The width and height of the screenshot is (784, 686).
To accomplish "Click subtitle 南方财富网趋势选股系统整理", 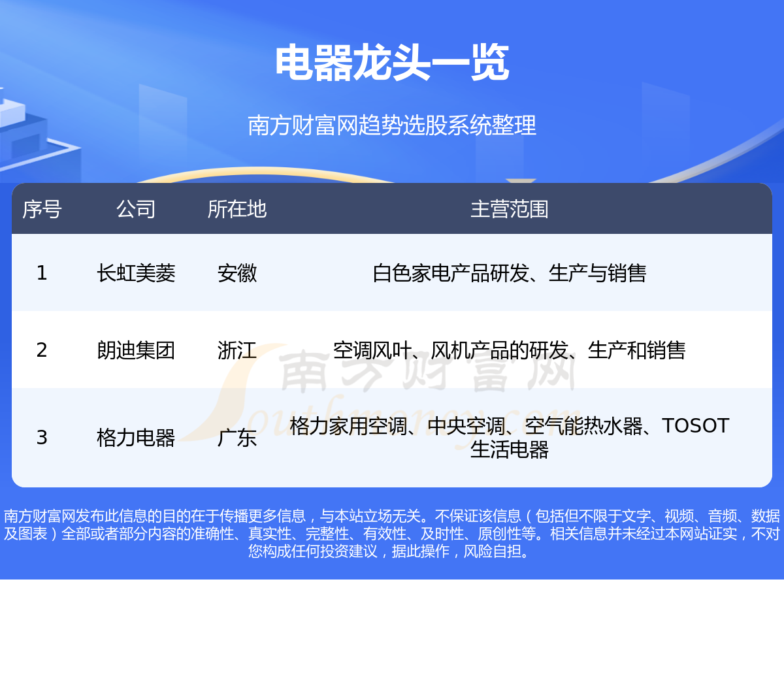I will tap(392, 125).
